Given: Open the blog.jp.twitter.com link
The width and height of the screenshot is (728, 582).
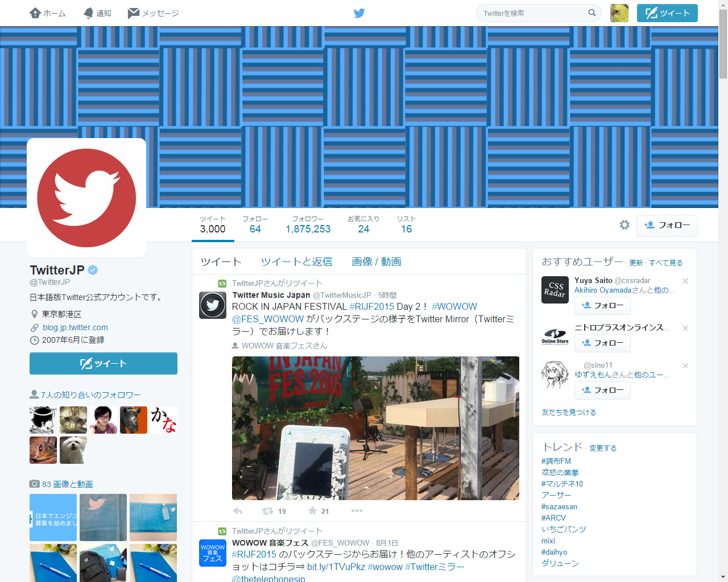Looking at the screenshot, I should point(75,327).
